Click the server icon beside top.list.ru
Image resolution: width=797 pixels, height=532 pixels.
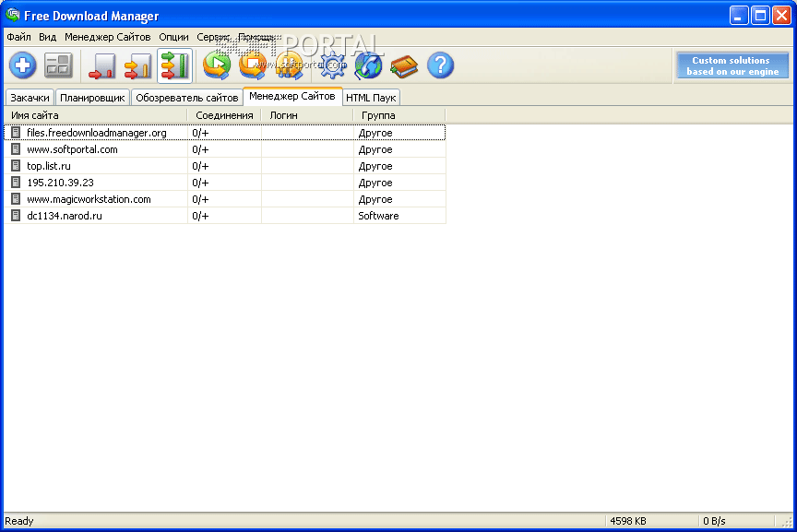click(16, 166)
